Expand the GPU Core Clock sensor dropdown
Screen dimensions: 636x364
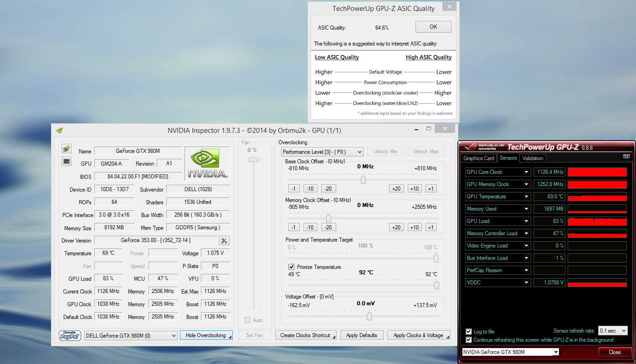pyautogui.click(x=527, y=172)
